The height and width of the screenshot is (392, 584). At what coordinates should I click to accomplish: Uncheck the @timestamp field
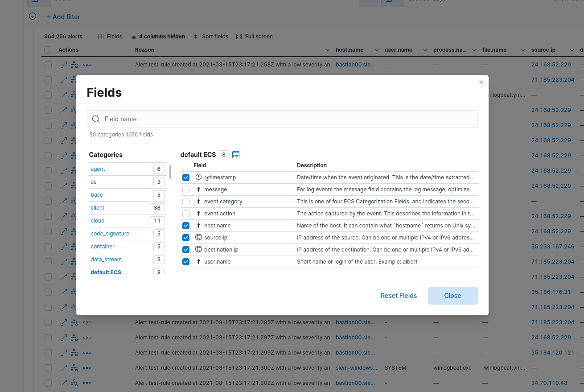tap(186, 177)
